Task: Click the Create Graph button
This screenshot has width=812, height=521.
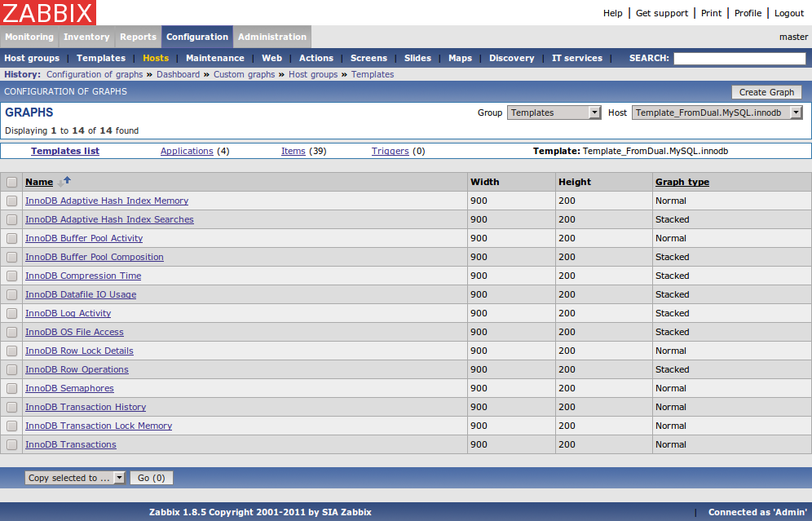Action: (766, 92)
